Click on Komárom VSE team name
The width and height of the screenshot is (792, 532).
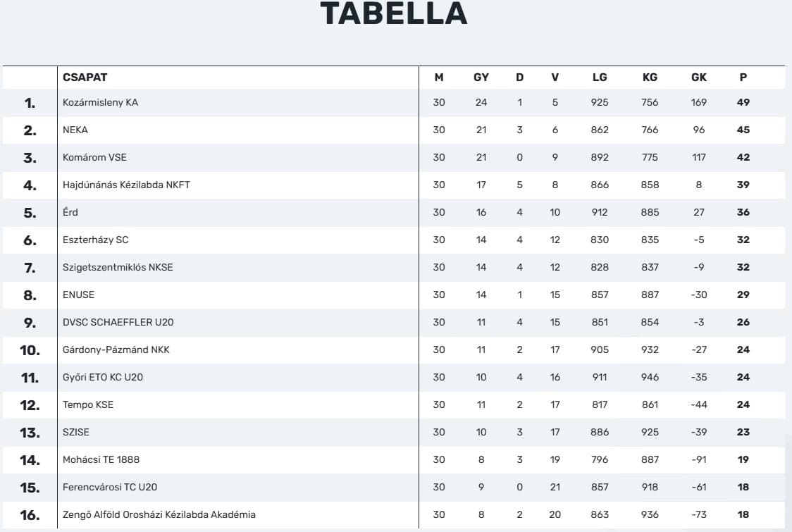(94, 158)
